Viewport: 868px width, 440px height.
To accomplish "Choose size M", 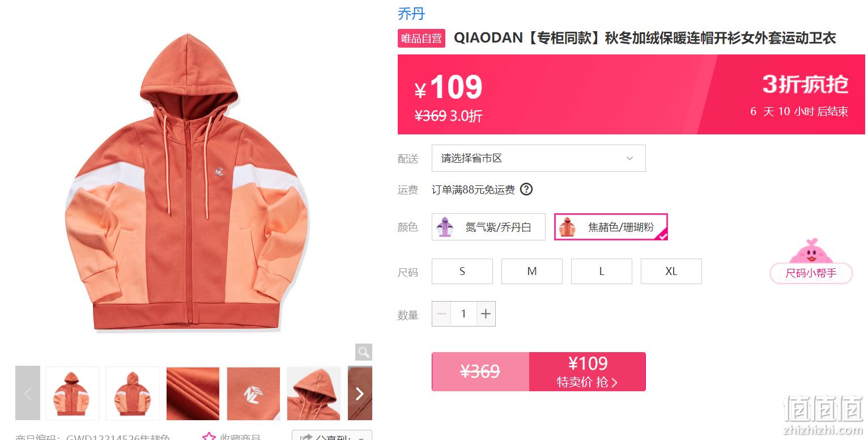I will point(532,271).
